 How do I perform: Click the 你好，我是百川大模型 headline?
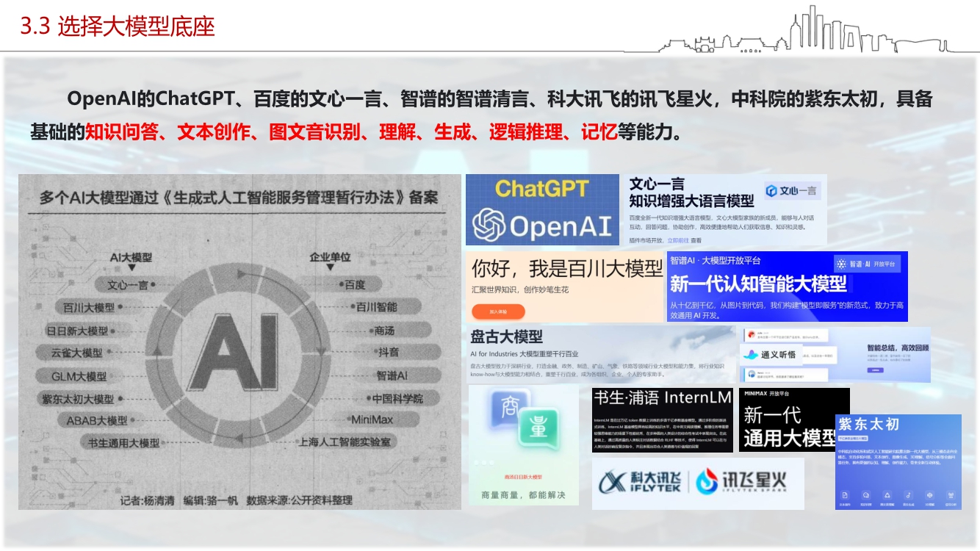point(567,268)
